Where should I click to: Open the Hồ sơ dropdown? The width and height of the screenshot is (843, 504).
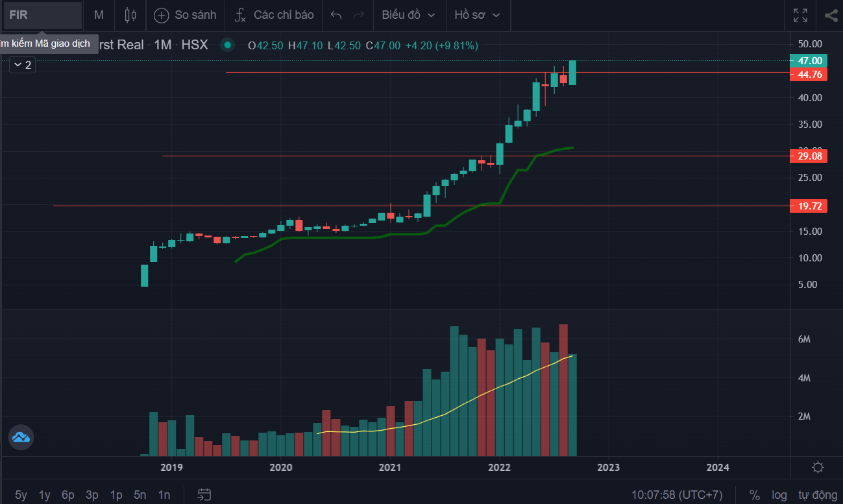tap(478, 15)
